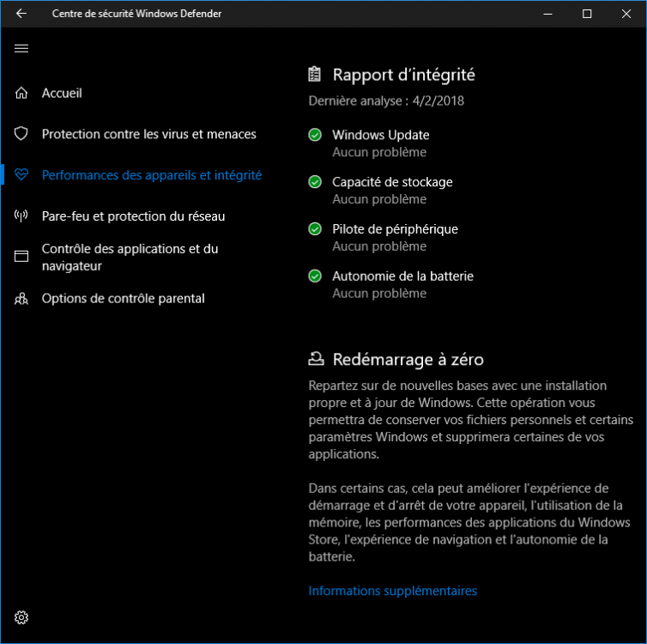Click the Redémarrage à zéro heading
The image size is (647, 644).
[x=408, y=360]
